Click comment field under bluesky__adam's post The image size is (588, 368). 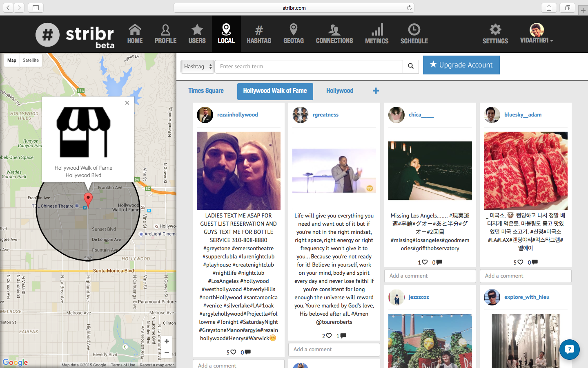point(526,276)
